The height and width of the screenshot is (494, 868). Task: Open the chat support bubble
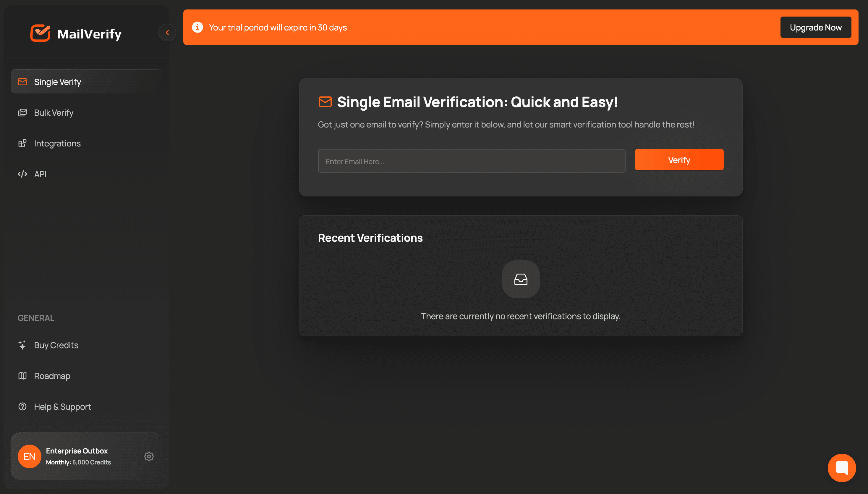[842, 468]
